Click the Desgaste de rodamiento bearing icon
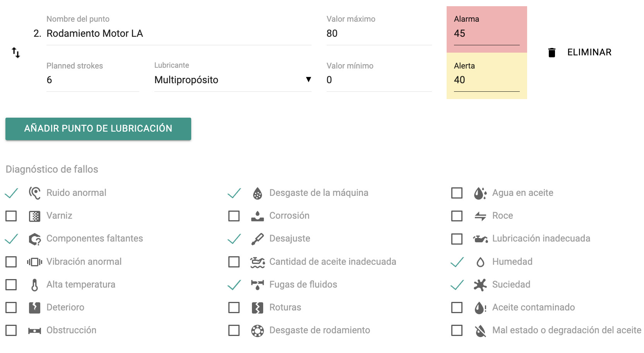 257,330
